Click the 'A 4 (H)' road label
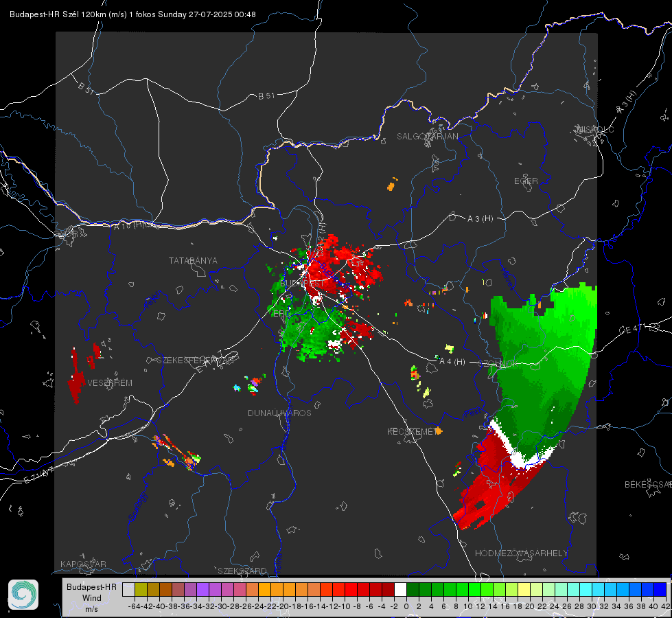 coord(452,362)
